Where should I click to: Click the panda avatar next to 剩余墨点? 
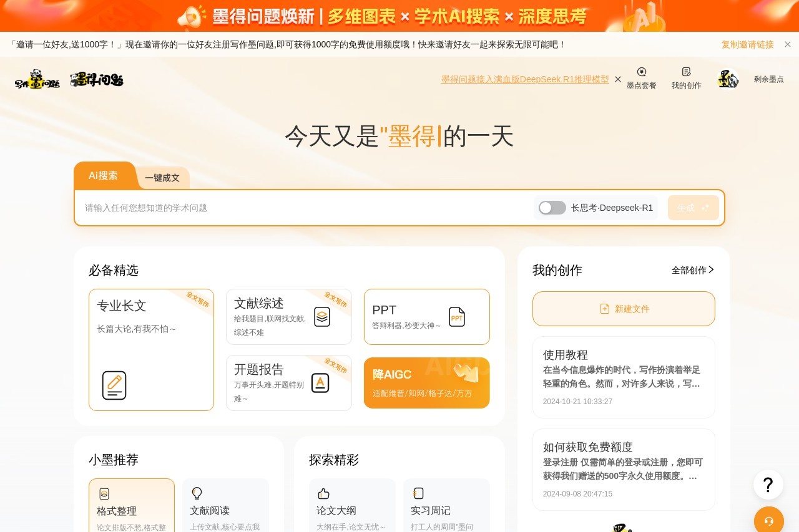[727, 79]
